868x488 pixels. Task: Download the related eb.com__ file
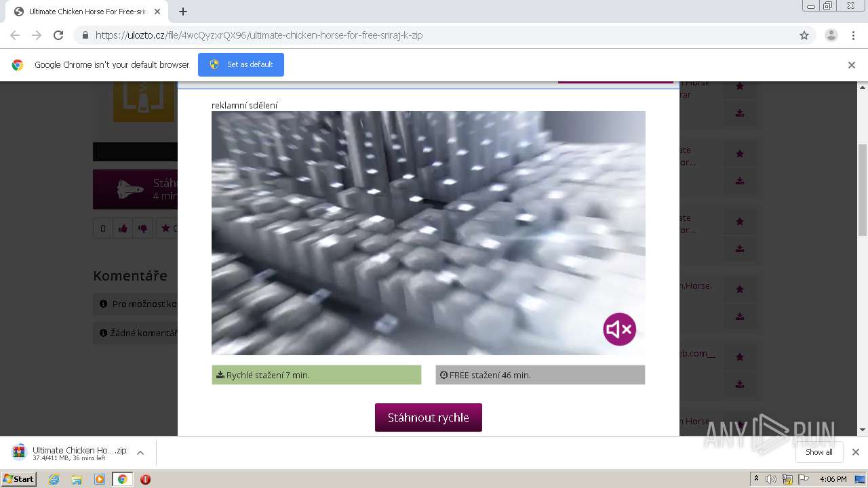pos(740,384)
